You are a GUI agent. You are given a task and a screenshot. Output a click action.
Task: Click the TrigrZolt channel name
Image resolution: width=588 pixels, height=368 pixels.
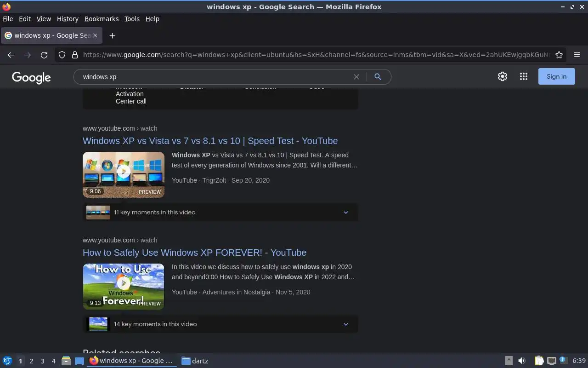pos(215,180)
